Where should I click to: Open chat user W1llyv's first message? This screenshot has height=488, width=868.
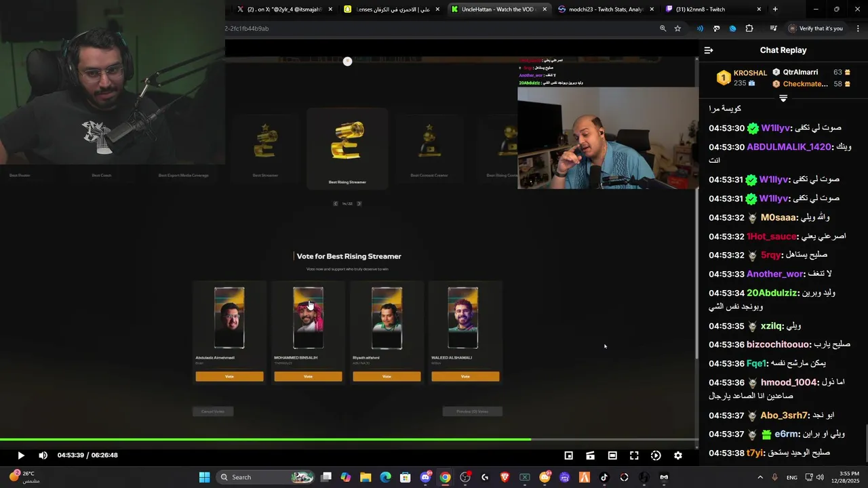coord(774,128)
